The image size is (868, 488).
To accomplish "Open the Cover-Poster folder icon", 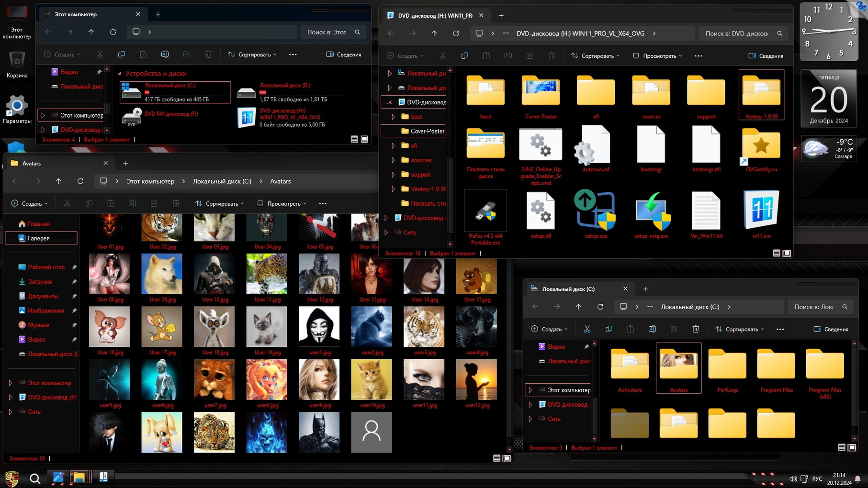I will (541, 91).
